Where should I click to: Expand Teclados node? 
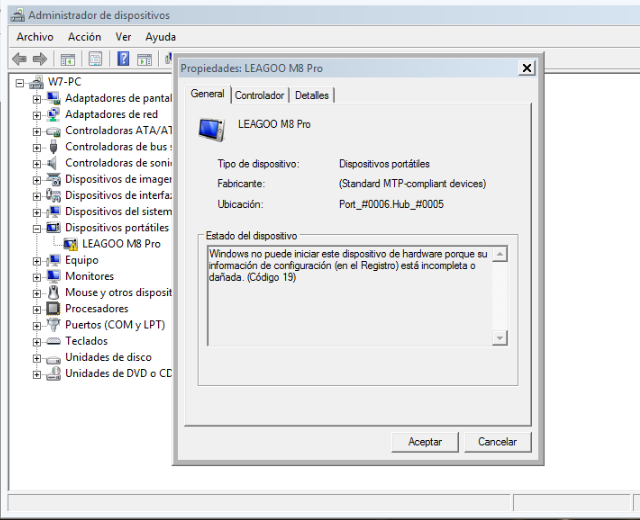(37, 342)
